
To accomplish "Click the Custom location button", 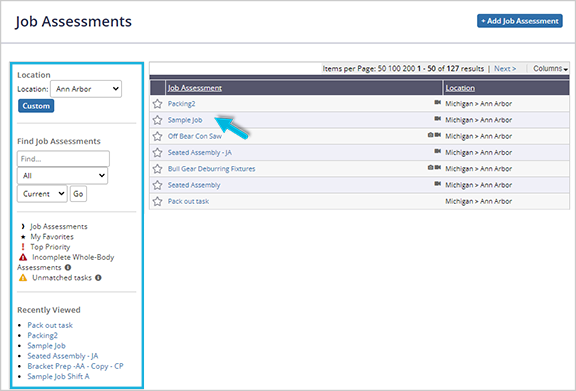I will coord(36,106).
